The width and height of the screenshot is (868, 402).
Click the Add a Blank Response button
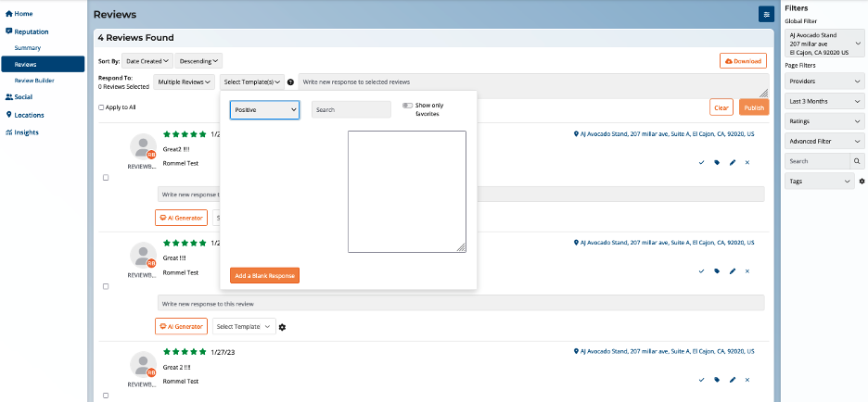pyautogui.click(x=264, y=275)
